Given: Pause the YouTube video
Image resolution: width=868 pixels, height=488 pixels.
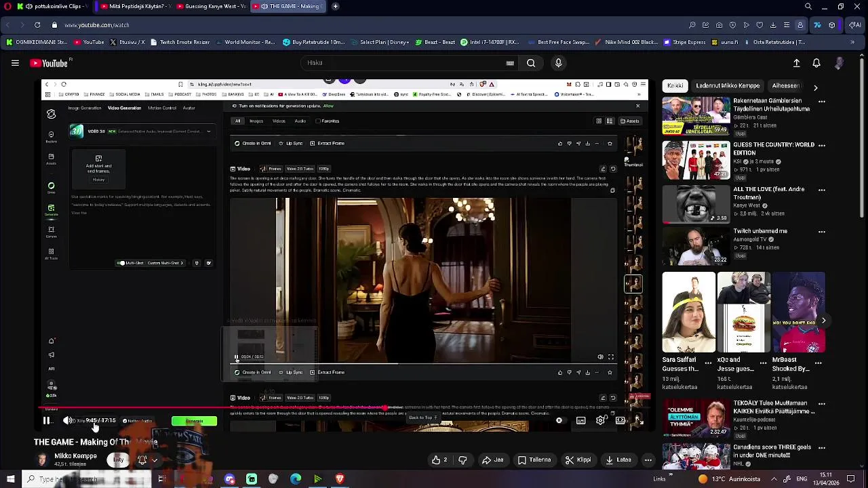Looking at the screenshot, I should [46, 421].
